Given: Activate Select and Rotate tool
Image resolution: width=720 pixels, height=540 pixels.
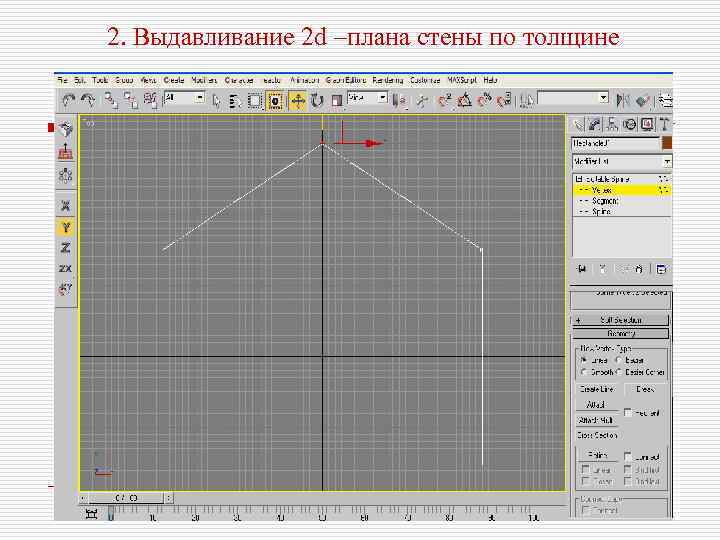Looking at the screenshot, I should click(x=317, y=101).
